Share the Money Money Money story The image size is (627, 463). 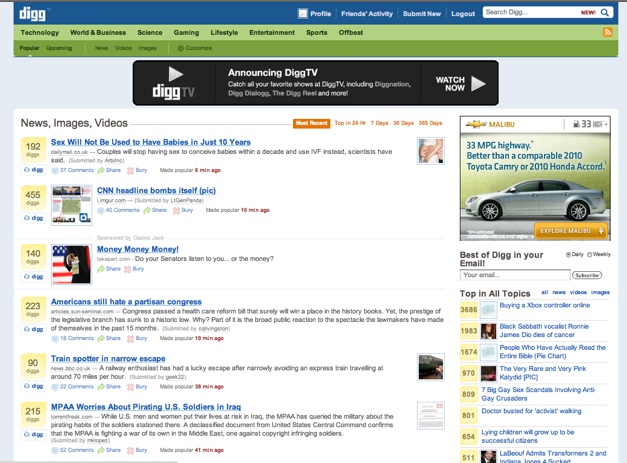pos(109,269)
